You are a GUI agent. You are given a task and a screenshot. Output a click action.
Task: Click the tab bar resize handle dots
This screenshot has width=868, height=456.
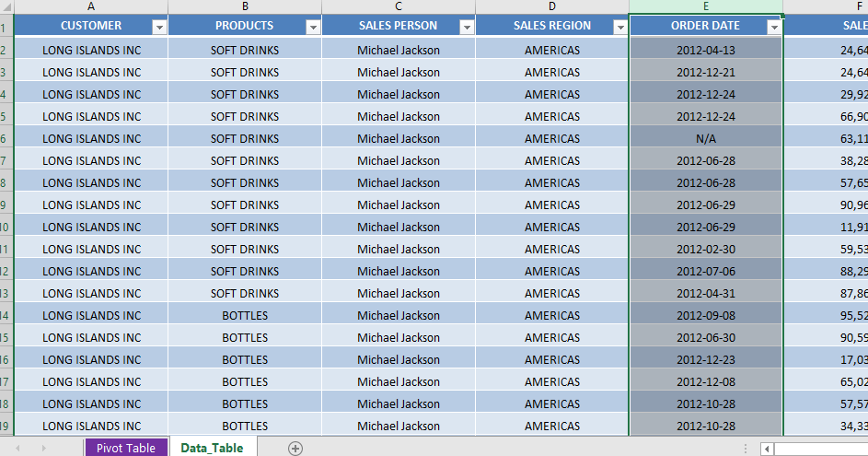coord(746,449)
